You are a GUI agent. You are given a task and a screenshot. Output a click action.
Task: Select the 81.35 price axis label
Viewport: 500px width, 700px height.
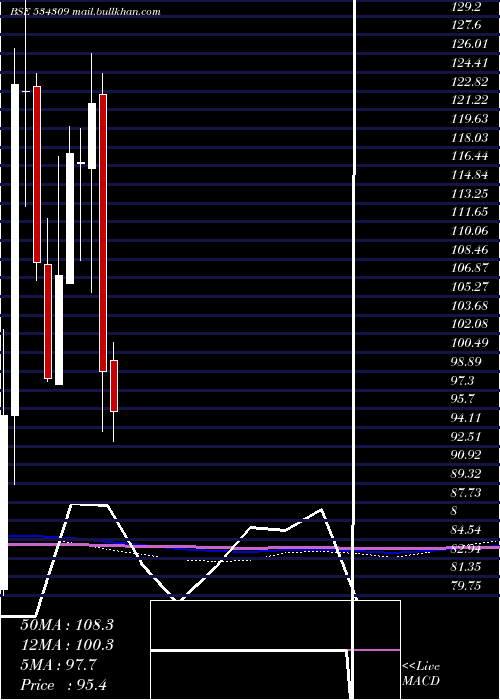[467, 567]
